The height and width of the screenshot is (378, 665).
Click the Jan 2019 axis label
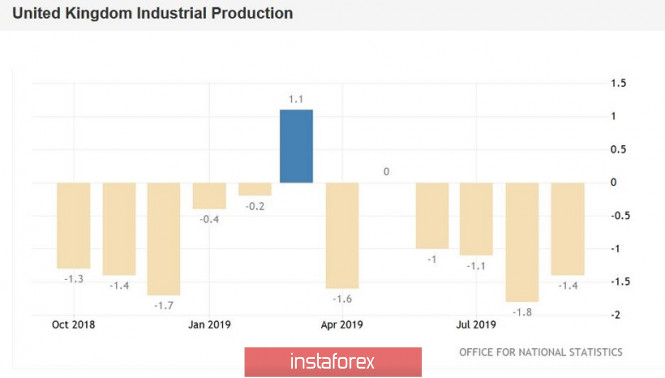210,325
